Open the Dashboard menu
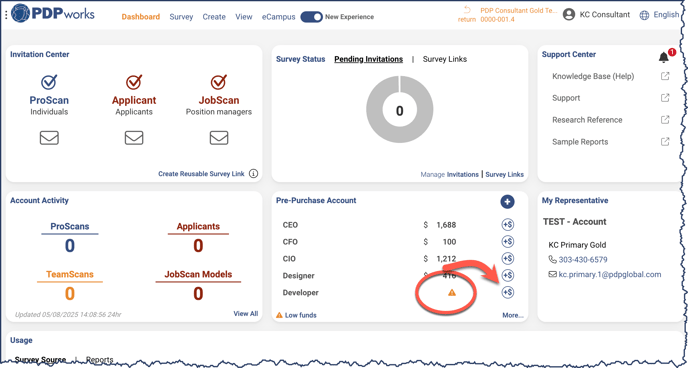 140,17
